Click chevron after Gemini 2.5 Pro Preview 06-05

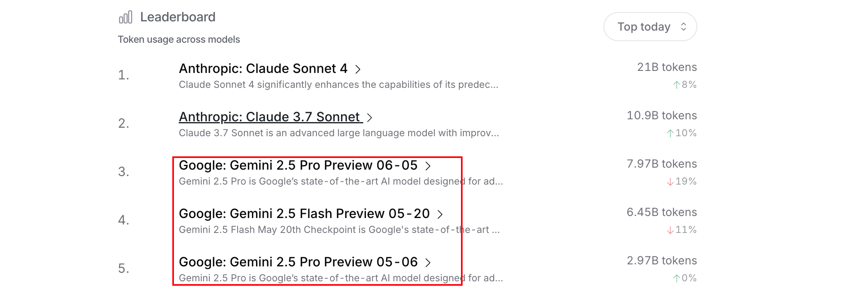coord(428,166)
